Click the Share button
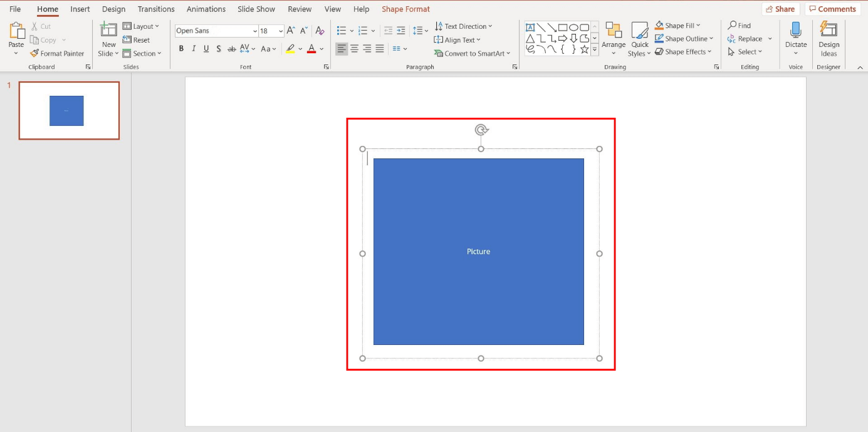Screen dimensions: 868x432 780,9
